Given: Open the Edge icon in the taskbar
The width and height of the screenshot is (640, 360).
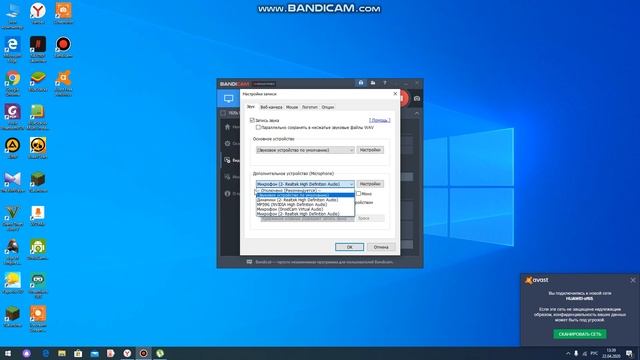Looking at the screenshot, I should [46, 353].
